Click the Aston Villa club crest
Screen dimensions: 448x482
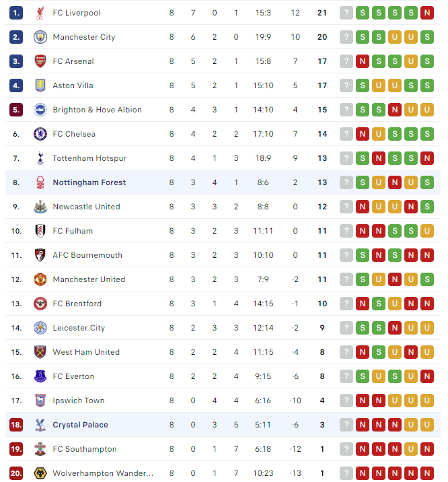[x=40, y=85]
